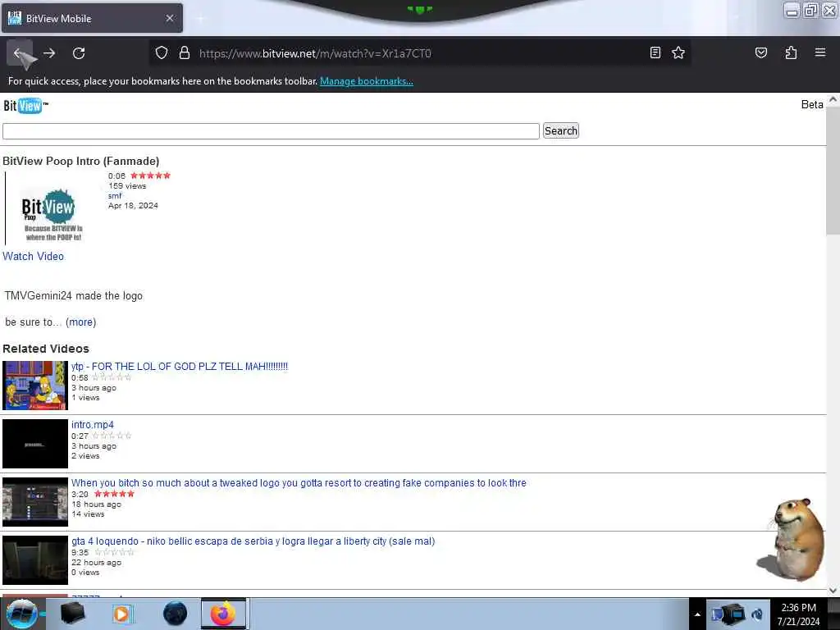Click the forward navigation arrow

49,53
